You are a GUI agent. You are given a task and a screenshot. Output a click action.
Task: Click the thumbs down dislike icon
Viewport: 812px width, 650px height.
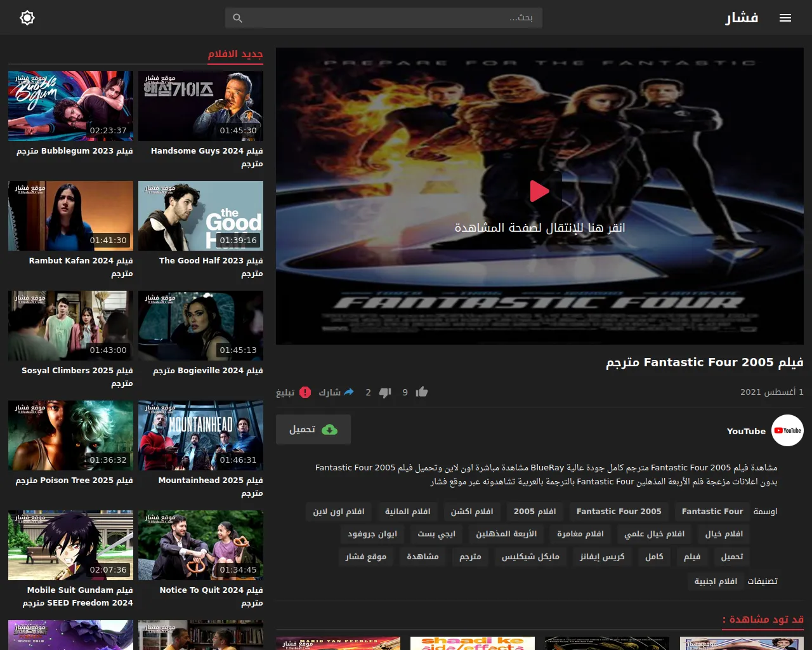coord(385,392)
